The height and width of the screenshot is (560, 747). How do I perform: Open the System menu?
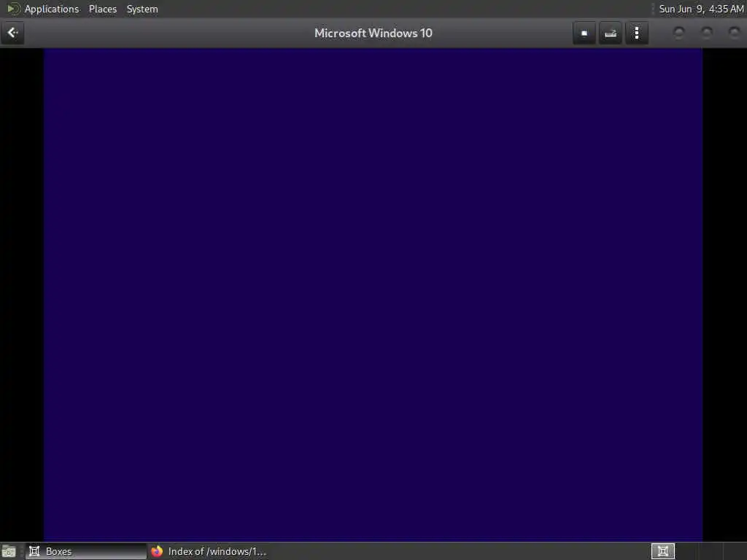click(x=142, y=9)
